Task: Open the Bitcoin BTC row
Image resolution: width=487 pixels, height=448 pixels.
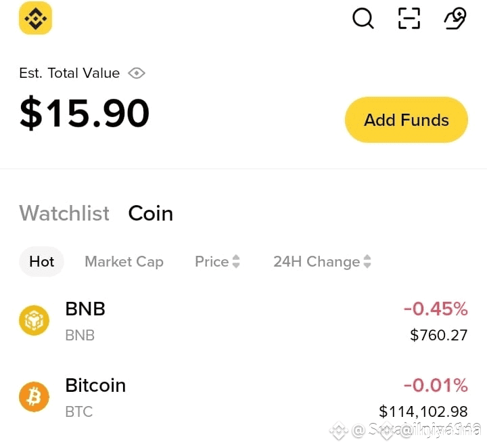Action: tap(243, 397)
